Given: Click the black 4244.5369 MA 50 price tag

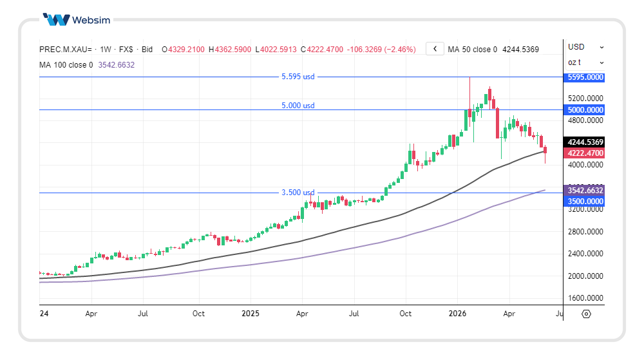Looking at the screenshot, I should pos(585,142).
